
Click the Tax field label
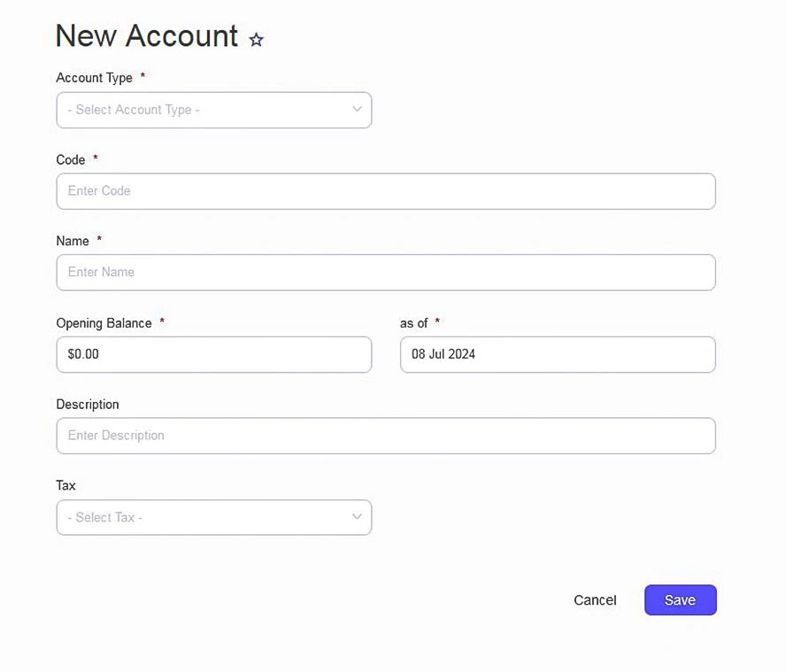click(66, 486)
